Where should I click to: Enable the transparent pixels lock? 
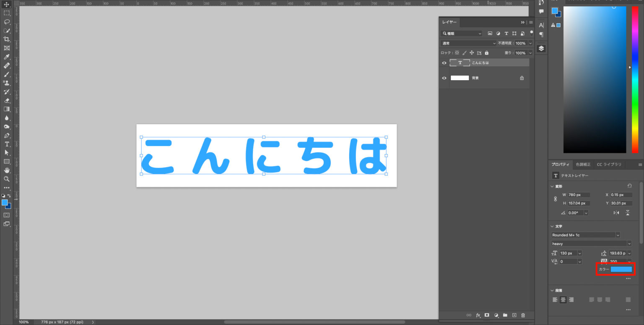(x=458, y=52)
